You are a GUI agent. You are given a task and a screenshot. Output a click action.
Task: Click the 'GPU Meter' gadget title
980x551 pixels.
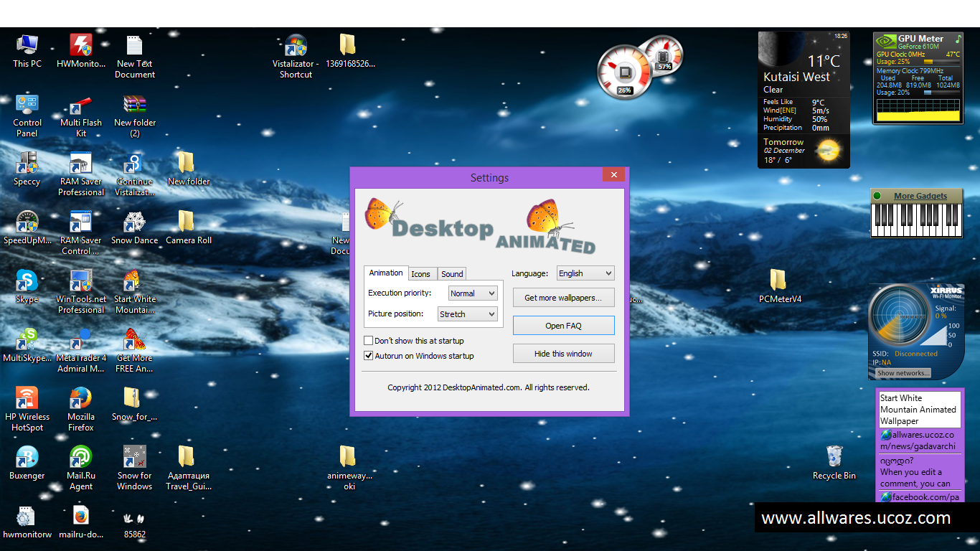(920, 39)
